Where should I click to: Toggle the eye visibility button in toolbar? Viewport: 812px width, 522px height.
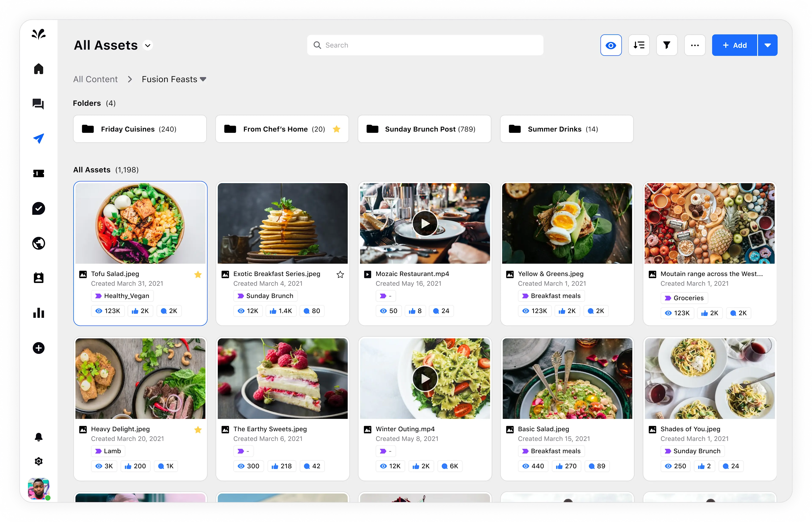(611, 45)
